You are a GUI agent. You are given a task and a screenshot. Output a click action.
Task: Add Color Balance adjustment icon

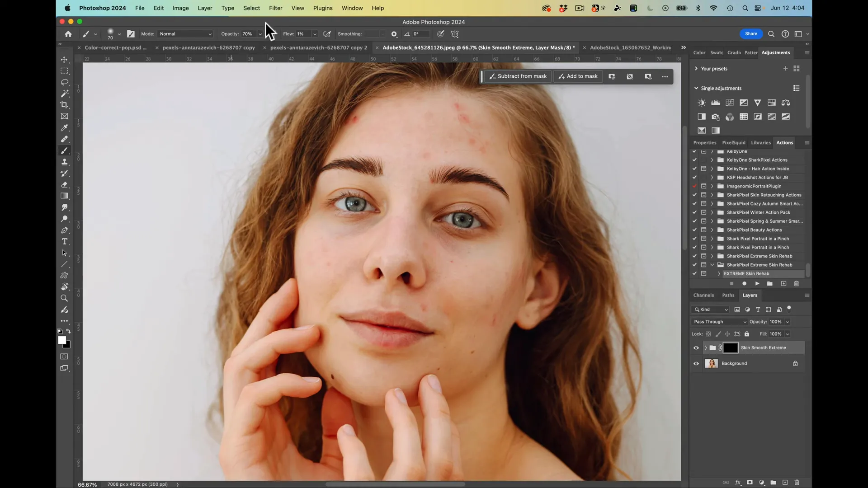786,103
